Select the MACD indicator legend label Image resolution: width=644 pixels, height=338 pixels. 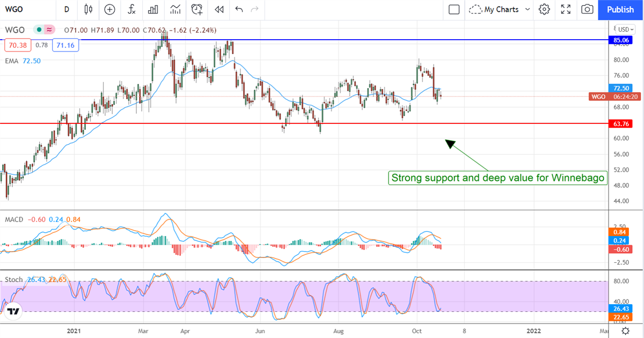tap(14, 219)
